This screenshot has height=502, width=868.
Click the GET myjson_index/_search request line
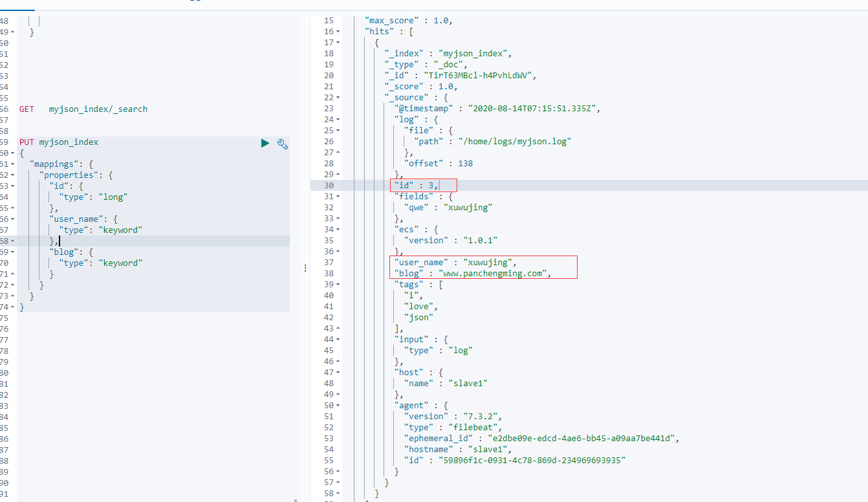click(83, 109)
